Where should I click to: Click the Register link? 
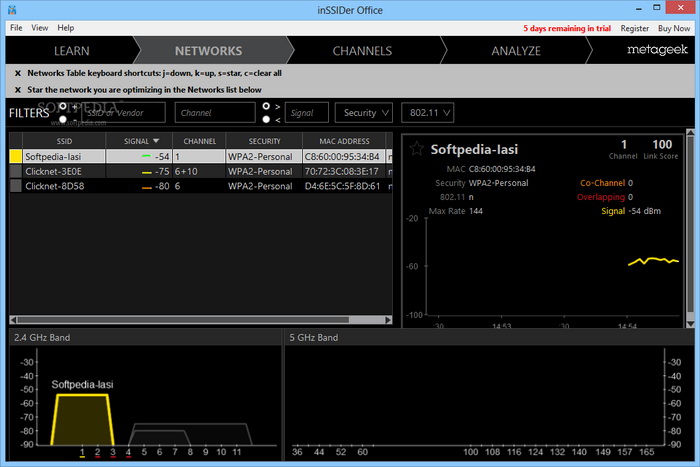[x=634, y=28]
